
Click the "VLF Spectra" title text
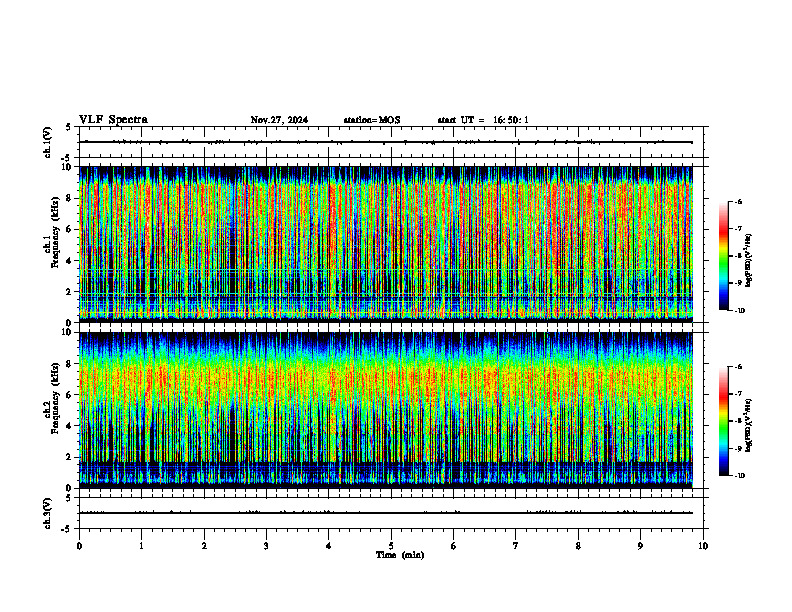click(113, 120)
